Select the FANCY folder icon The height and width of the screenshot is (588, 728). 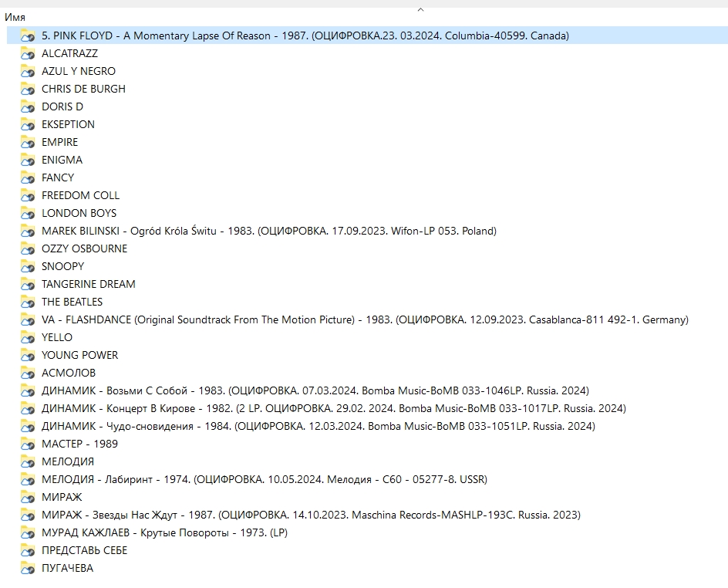[x=28, y=177]
